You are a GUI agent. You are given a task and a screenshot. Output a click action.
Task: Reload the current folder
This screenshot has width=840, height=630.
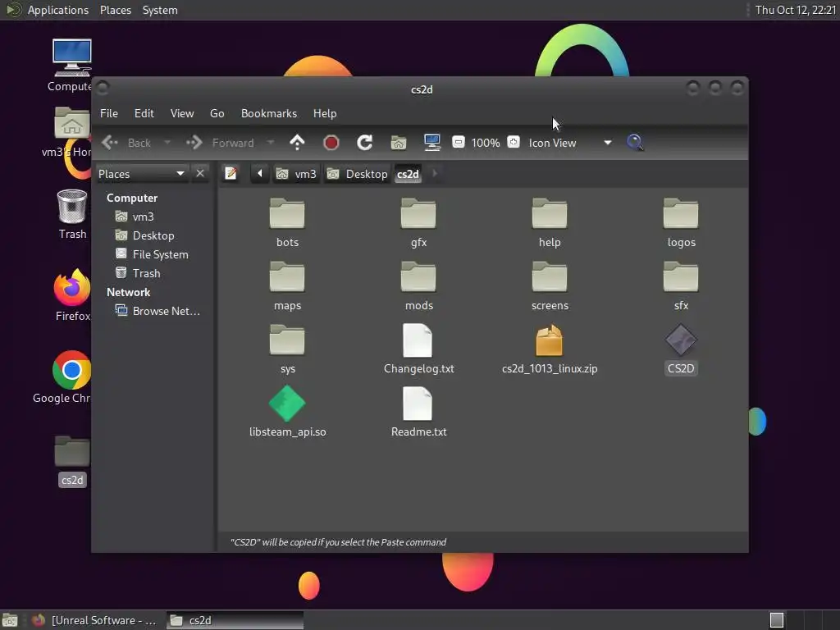[365, 143]
